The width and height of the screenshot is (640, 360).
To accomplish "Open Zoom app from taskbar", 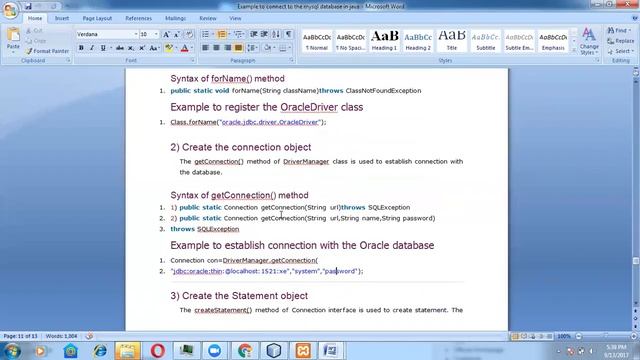I will tap(215, 351).
